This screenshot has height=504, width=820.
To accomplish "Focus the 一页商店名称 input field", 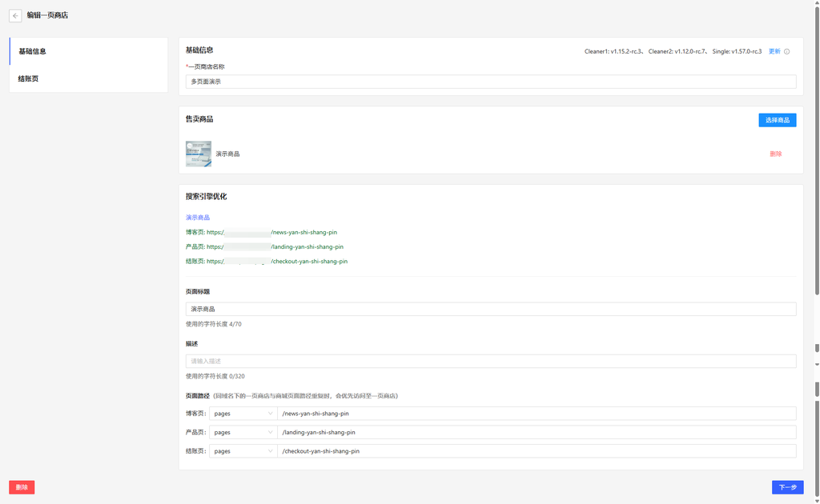I will coord(490,82).
